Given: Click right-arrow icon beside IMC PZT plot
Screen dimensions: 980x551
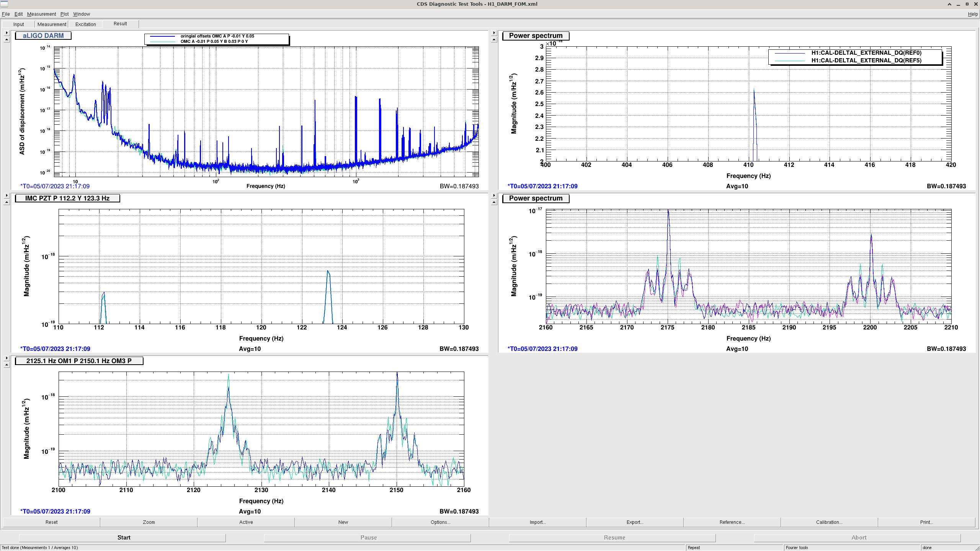Looking at the screenshot, I should click(7, 196).
